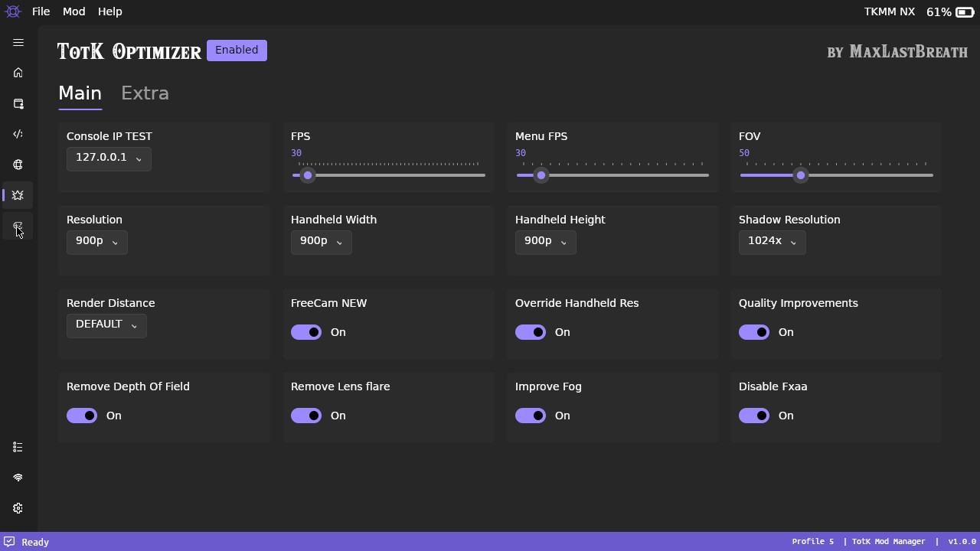Disable the FreeCam NEW toggle
980x551 pixels.
coord(306,332)
